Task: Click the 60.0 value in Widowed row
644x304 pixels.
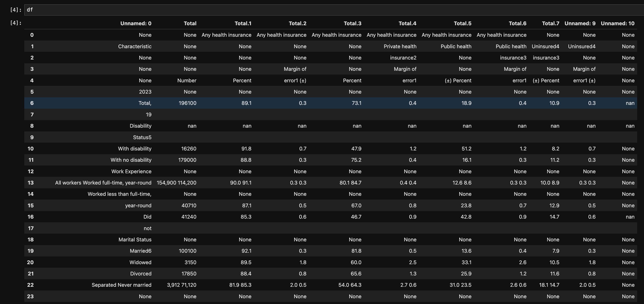Action: click(x=356, y=262)
